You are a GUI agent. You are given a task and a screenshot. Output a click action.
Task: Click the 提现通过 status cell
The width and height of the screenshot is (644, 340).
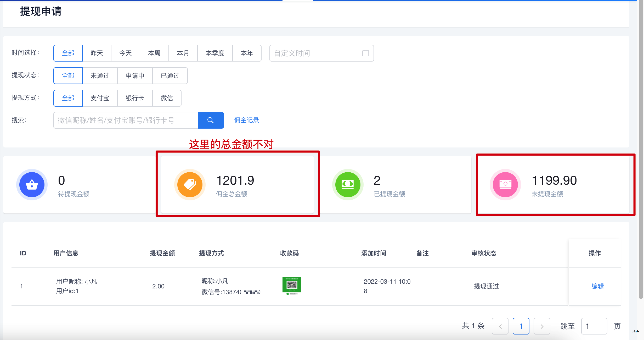coord(486,286)
